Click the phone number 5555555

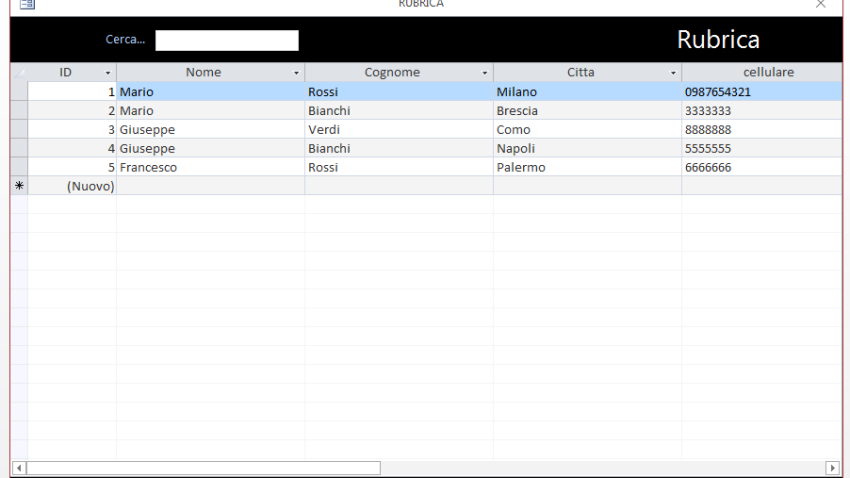point(708,148)
